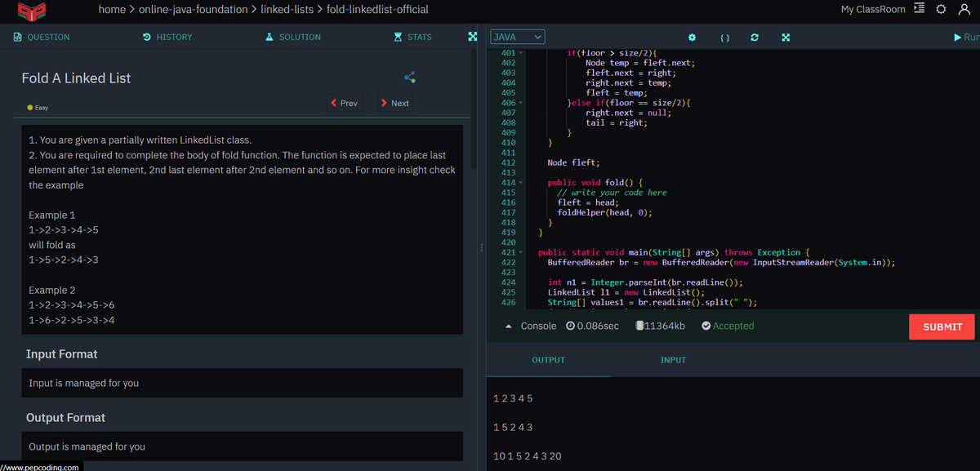
Task: Click '1->5->2->4->3' example result
Action: pos(64,260)
